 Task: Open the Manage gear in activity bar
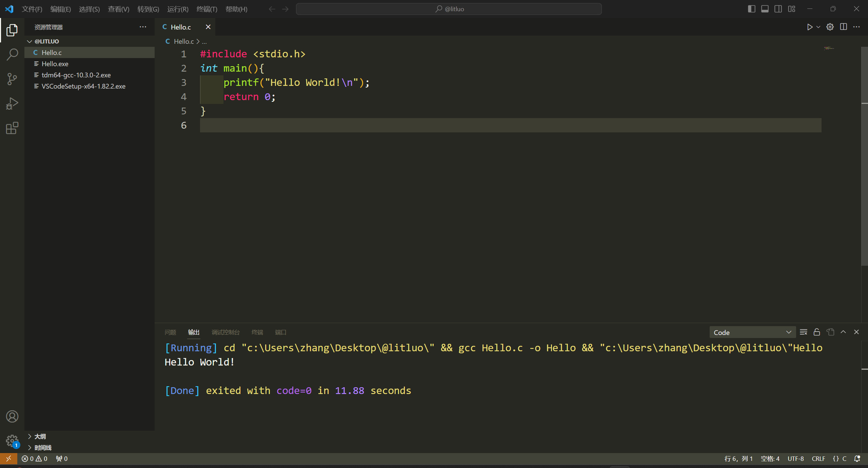click(x=12, y=441)
